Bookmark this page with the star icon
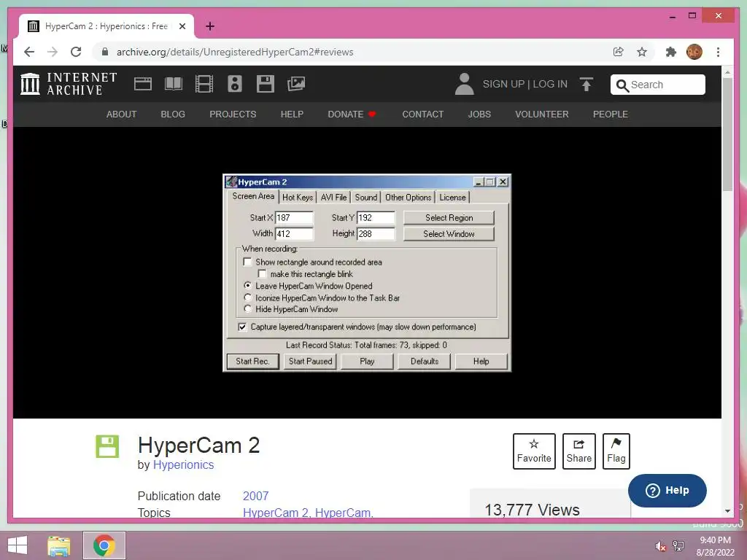Screen dimensions: 747x560 pyautogui.click(x=642, y=52)
